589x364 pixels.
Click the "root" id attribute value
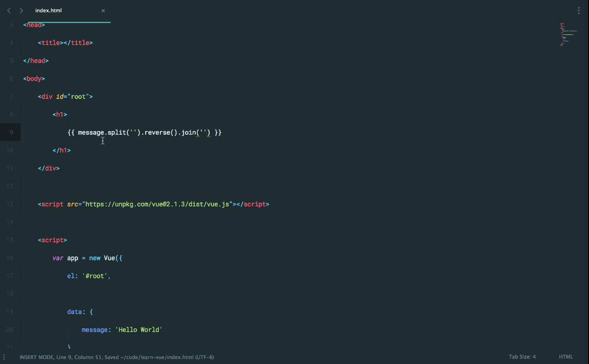(x=78, y=97)
